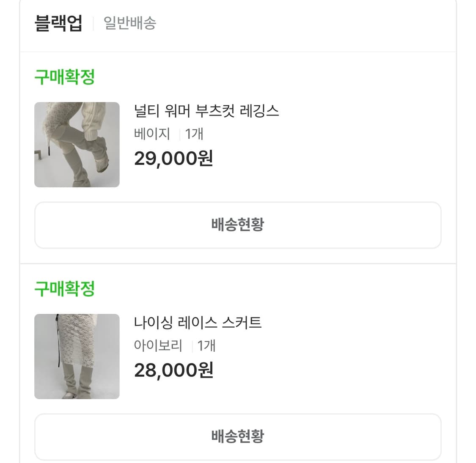Click the 블랙업 store header area
The image size is (476, 463).
pos(237,23)
